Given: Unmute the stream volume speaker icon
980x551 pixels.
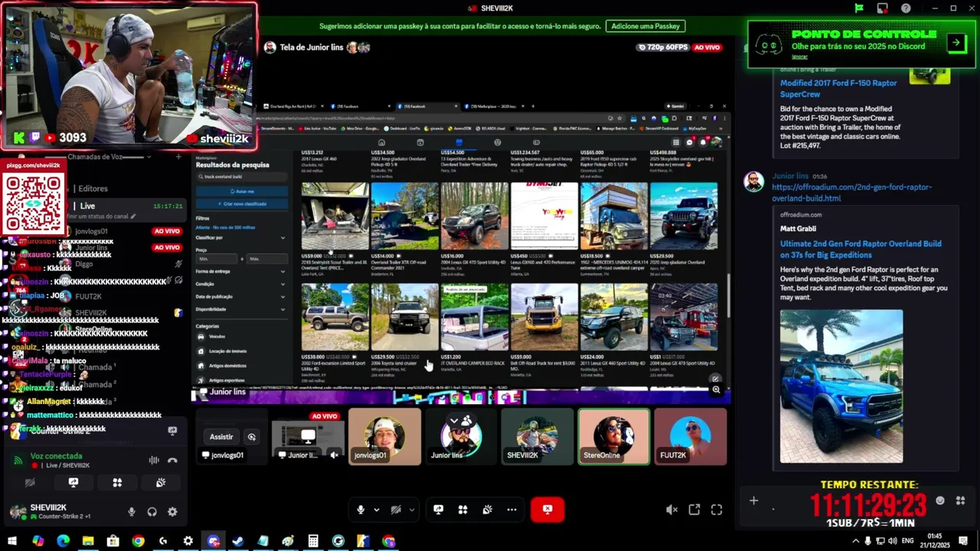Looking at the screenshot, I should 671,510.
